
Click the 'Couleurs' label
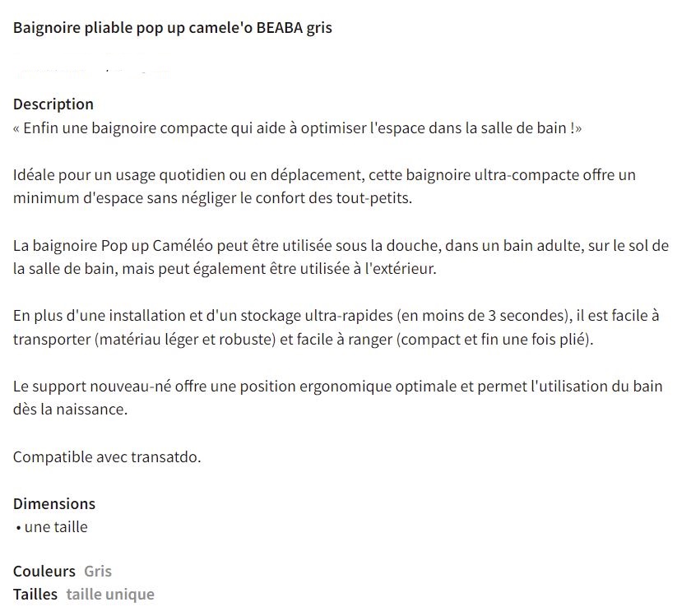(44, 571)
